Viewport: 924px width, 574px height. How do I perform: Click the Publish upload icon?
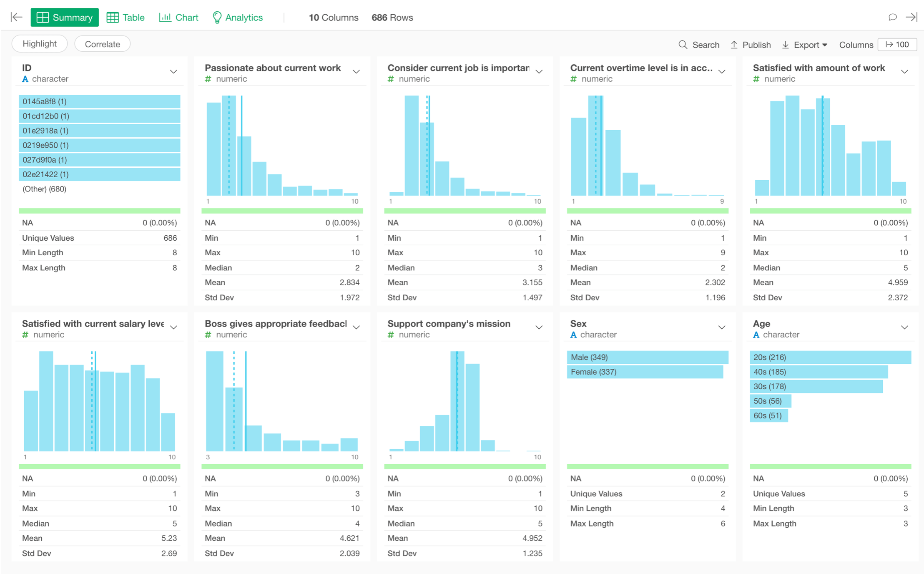pos(734,45)
